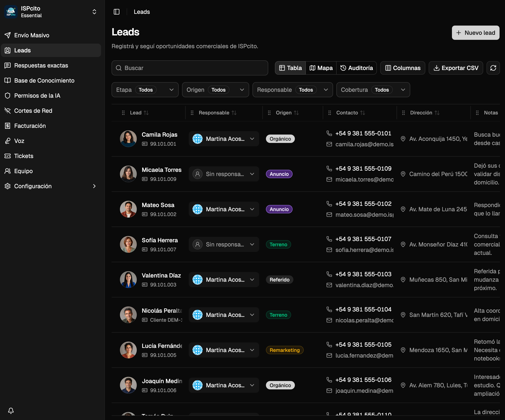Click the ID card icon under Camila Rojas
This screenshot has height=420, width=505.
coord(144,144)
